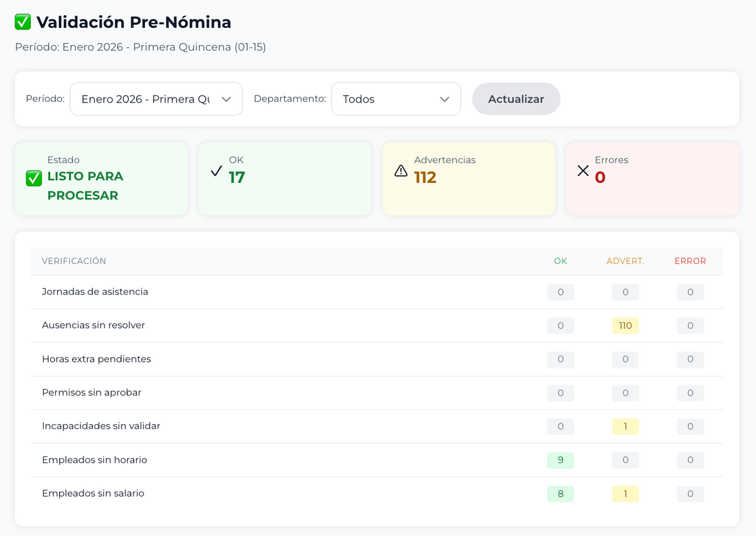Click the green 9 badge for Empleados sin horario
Image resolution: width=756 pixels, height=536 pixels.
560,460
